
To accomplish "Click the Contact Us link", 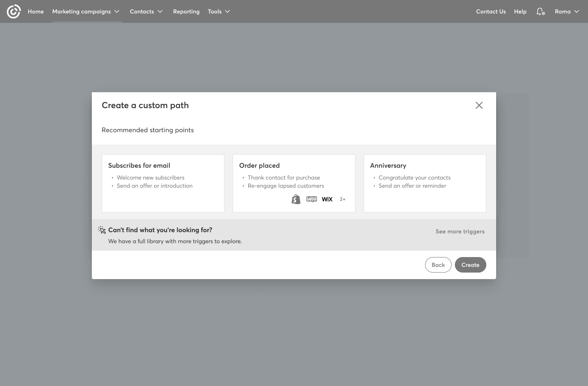I will coord(491,11).
